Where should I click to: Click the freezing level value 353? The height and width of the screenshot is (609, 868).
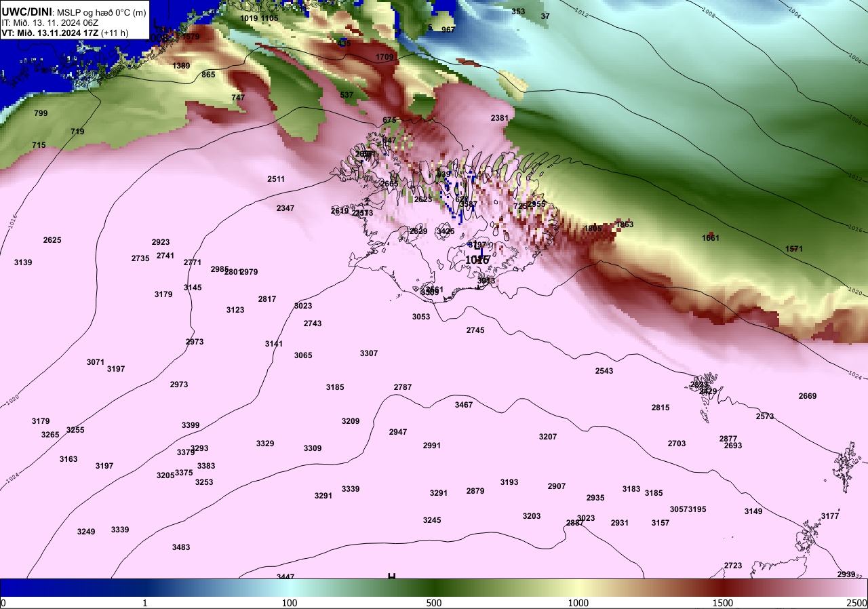[518, 12]
